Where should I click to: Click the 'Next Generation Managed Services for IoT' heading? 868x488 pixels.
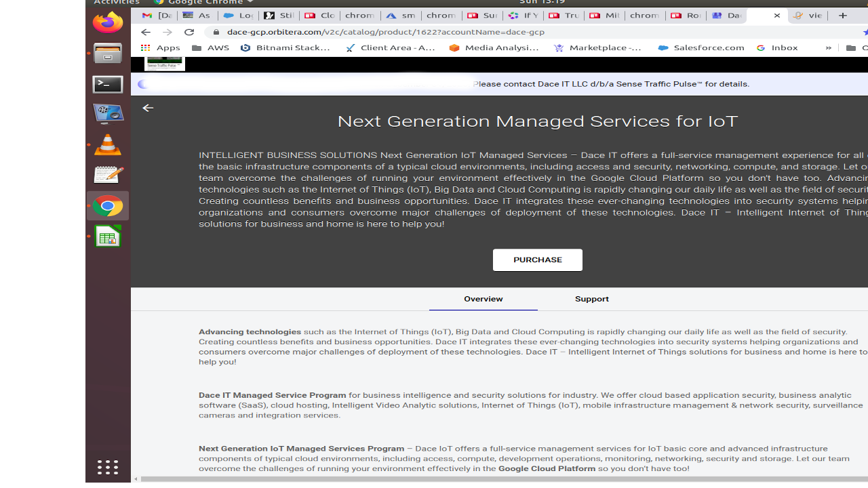tap(538, 121)
